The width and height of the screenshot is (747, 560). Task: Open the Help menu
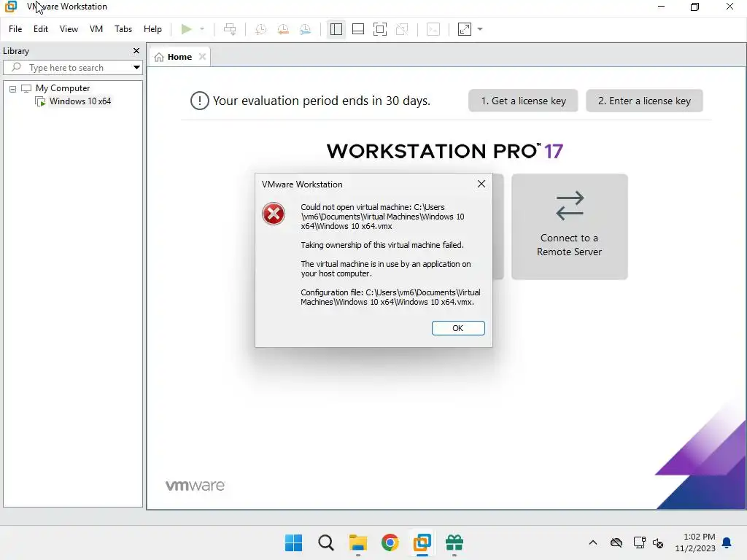pos(152,29)
